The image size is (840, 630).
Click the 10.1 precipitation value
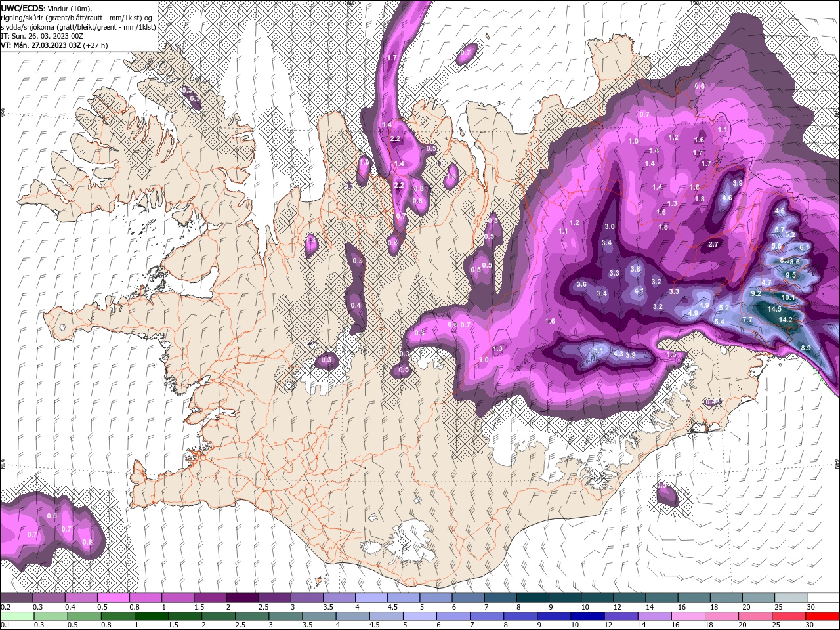click(788, 297)
